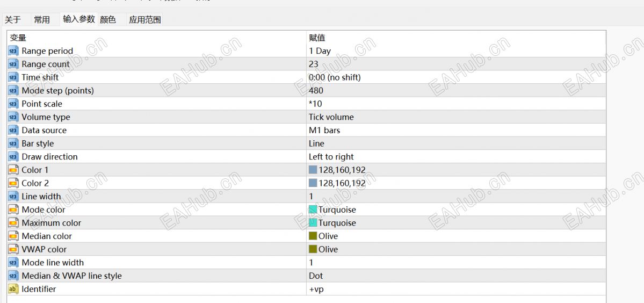Select the Time shift value 0:00 (no shift)
Image resolution: width=644 pixels, height=303 pixels.
[x=335, y=77]
